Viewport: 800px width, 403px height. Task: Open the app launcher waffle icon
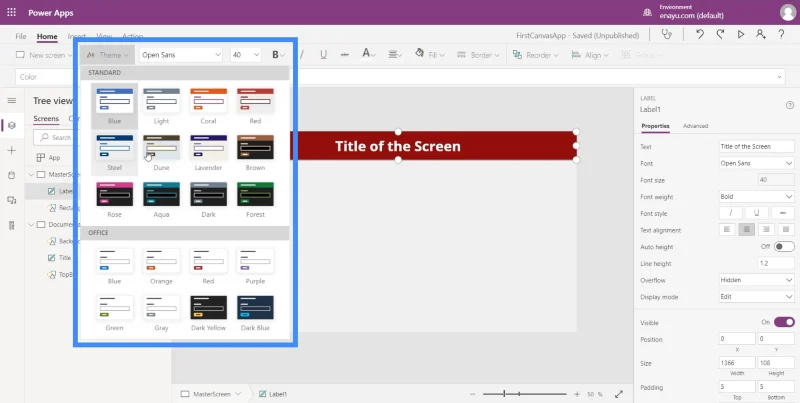pos(11,12)
